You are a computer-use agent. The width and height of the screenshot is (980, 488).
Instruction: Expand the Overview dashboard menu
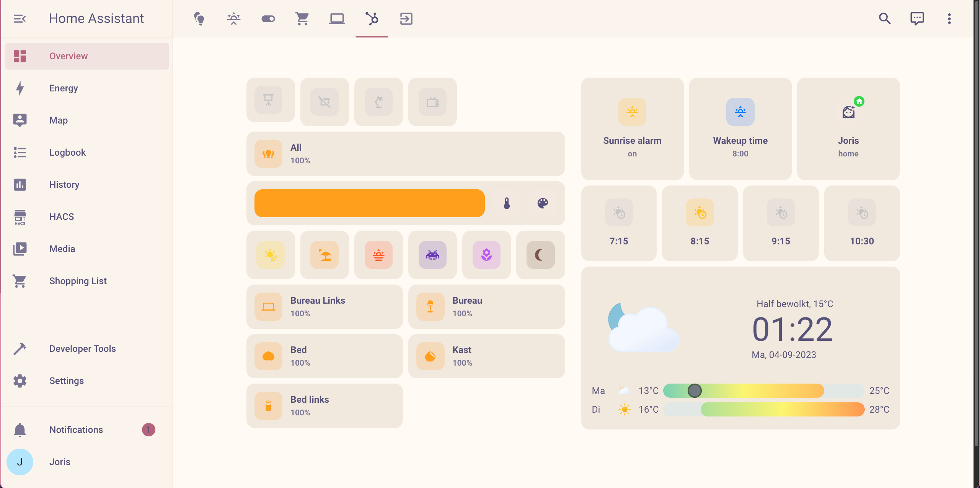pyautogui.click(x=950, y=19)
